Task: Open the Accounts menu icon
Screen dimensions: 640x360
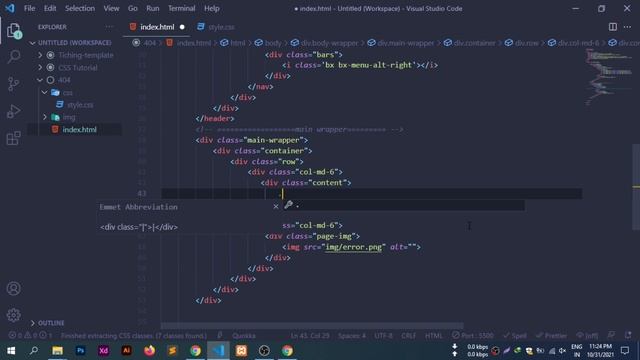Action: pos(13,289)
